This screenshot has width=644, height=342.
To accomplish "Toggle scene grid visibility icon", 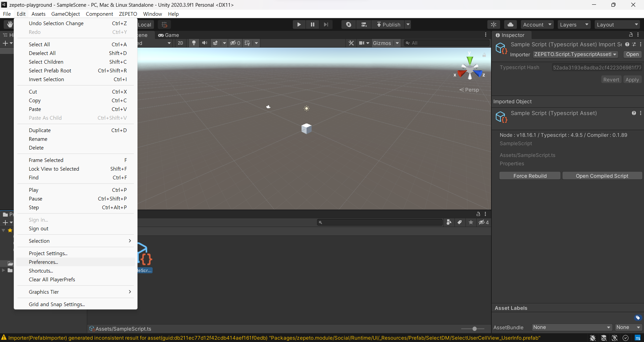I will [x=248, y=43].
